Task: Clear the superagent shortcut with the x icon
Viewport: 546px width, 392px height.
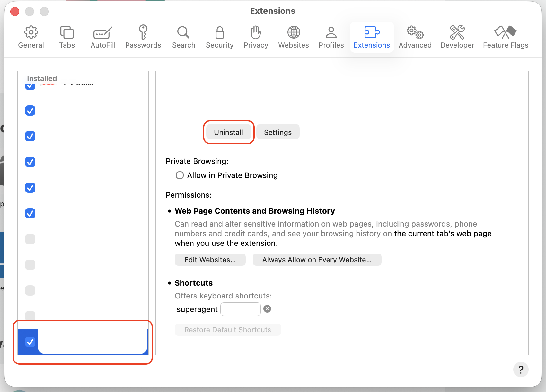Action: coord(267,309)
